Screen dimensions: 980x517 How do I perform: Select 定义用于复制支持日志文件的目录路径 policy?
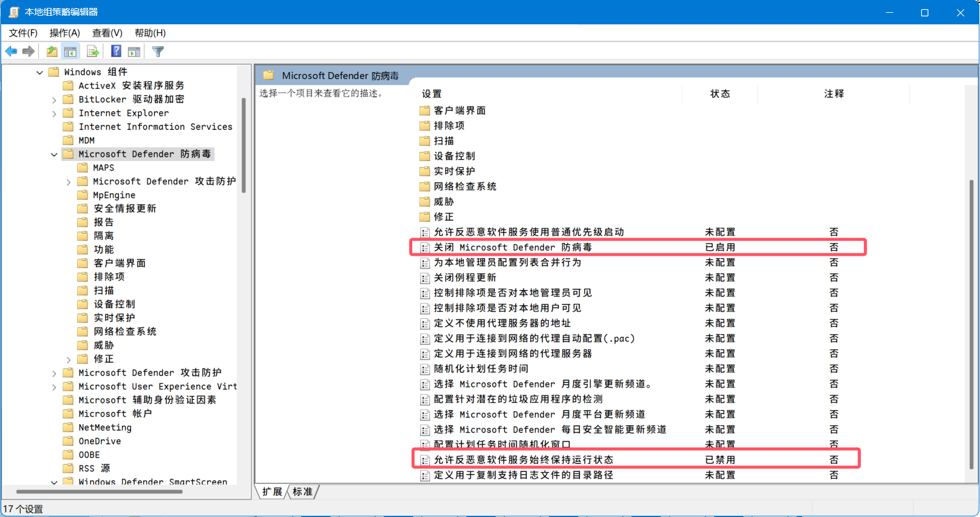pos(523,475)
